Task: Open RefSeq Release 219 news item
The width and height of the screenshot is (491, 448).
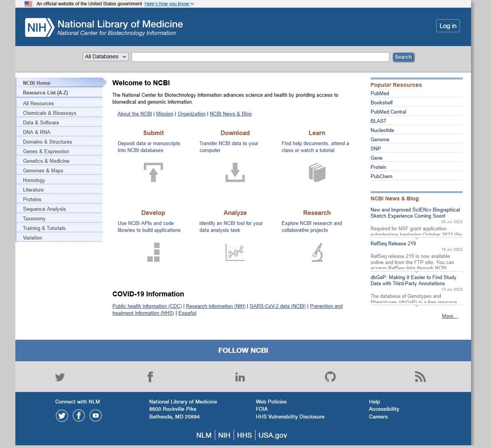Action: click(x=393, y=243)
